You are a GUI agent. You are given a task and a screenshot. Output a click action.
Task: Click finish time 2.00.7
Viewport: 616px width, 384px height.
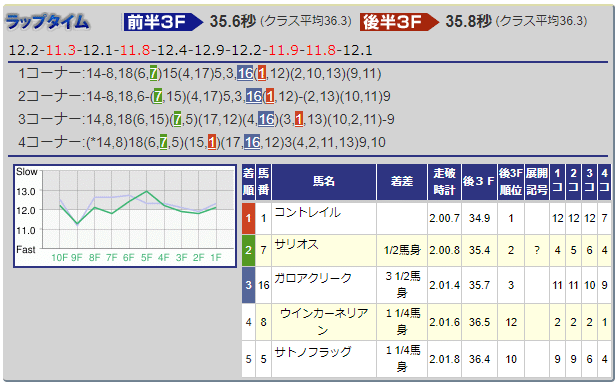click(444, 218)
